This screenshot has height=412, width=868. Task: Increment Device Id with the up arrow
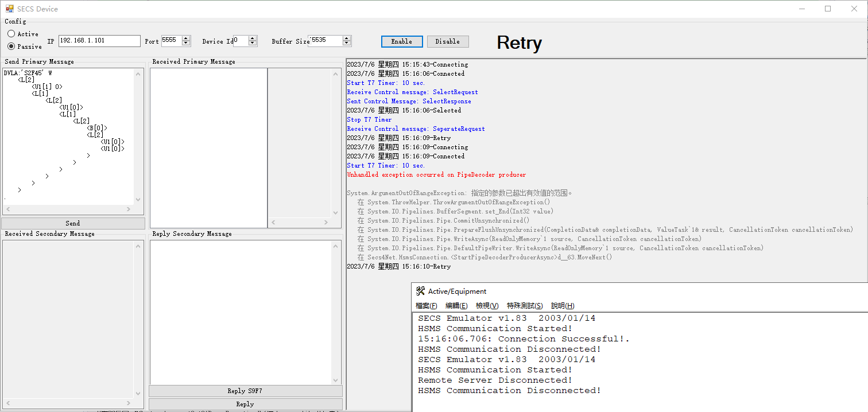(x=253, y=38)
